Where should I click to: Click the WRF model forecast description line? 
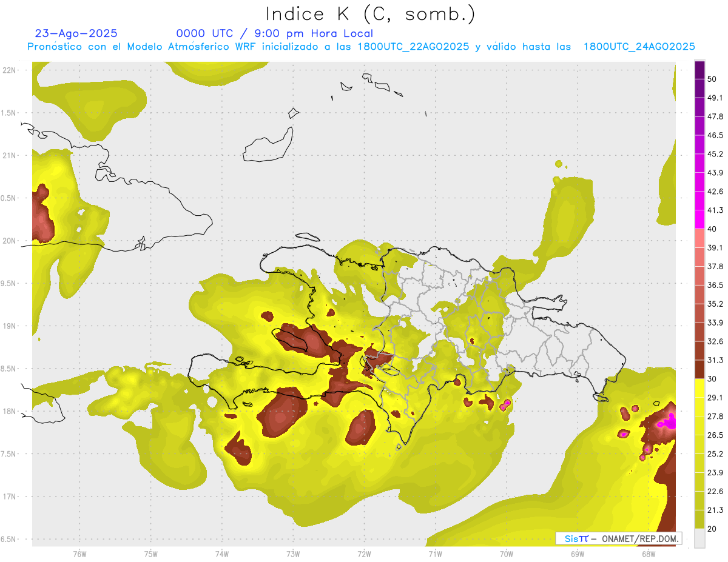point(360,47)
